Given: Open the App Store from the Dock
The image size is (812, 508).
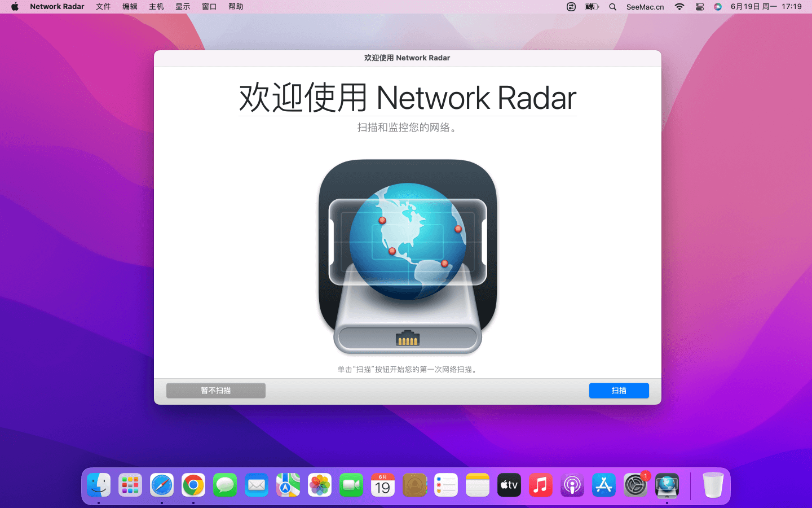Looking at the screenshot, I should [604, 485].
